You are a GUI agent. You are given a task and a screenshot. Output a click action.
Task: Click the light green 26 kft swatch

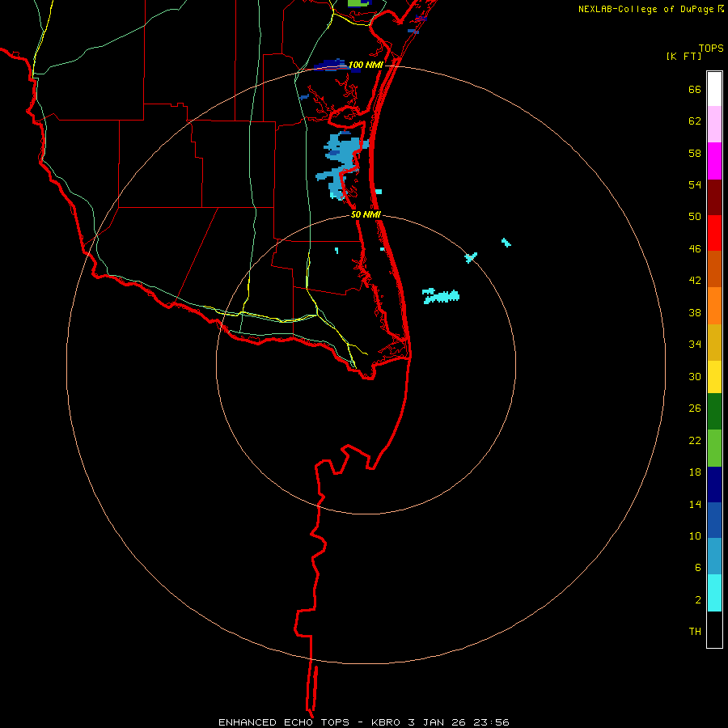714,448
